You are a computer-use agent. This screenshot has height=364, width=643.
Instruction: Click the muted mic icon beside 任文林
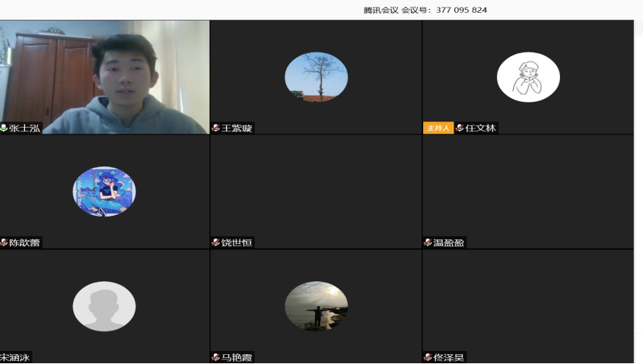(460, 128)
